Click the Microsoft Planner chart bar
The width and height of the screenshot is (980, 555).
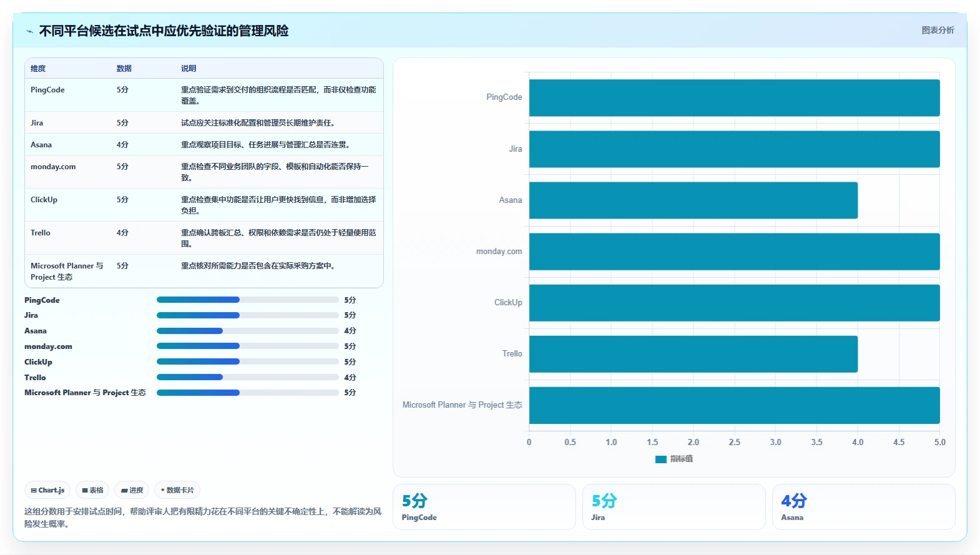pos(734,405)
